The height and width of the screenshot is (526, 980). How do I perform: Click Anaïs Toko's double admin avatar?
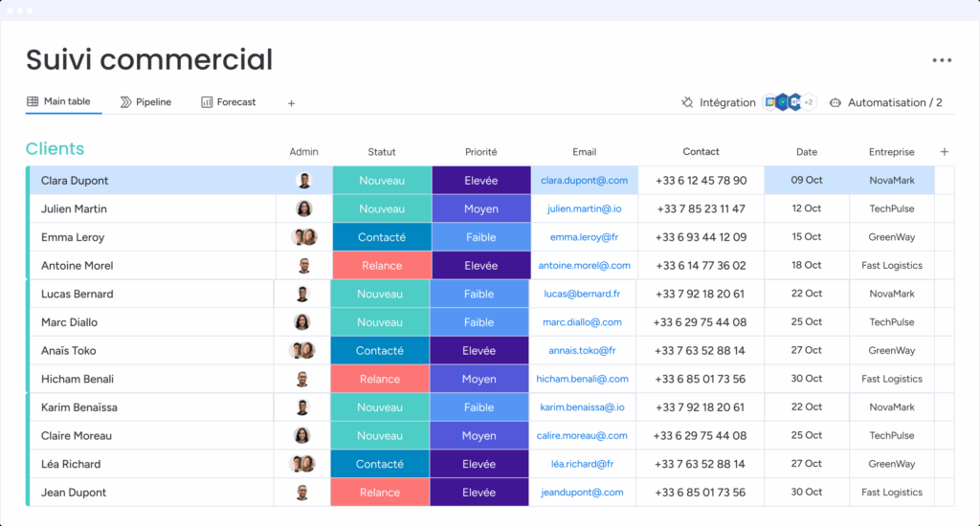[301, 350]
